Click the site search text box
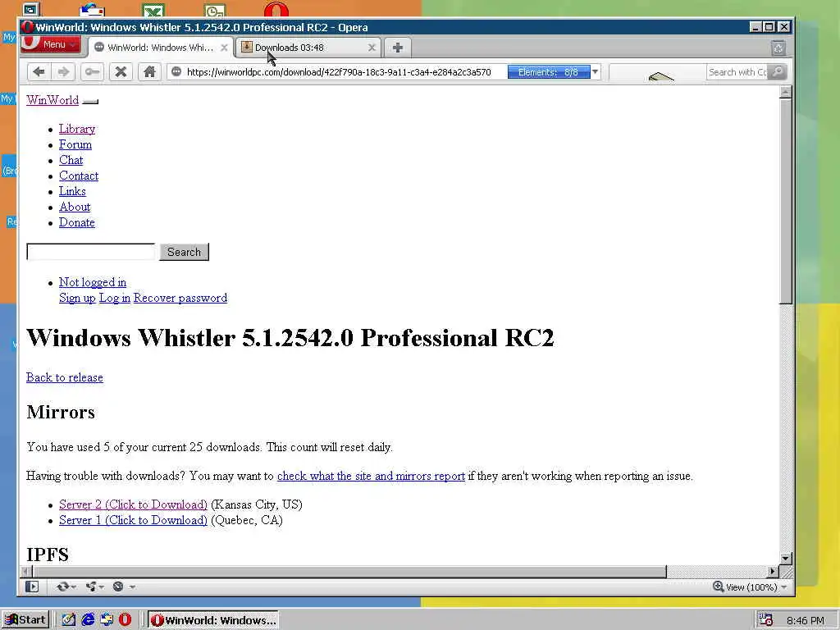 [x=91, y=252]
